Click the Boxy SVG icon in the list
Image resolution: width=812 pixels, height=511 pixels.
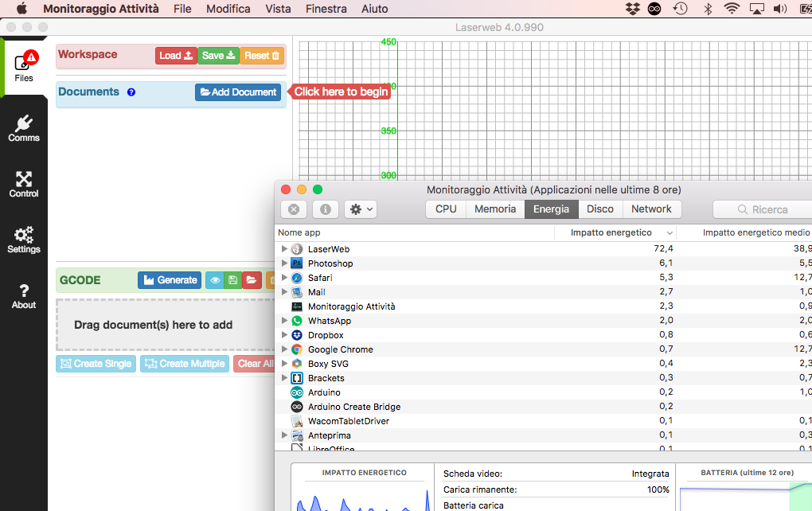click(297, 364)
